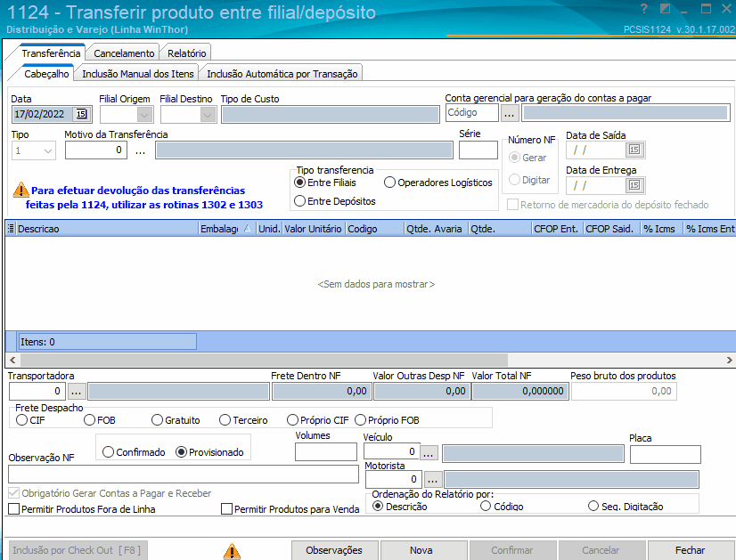This screenshot has width=736, height=560.
Task: Click the warning triangle beside devolução notice
Action: [x=20, y=190]
